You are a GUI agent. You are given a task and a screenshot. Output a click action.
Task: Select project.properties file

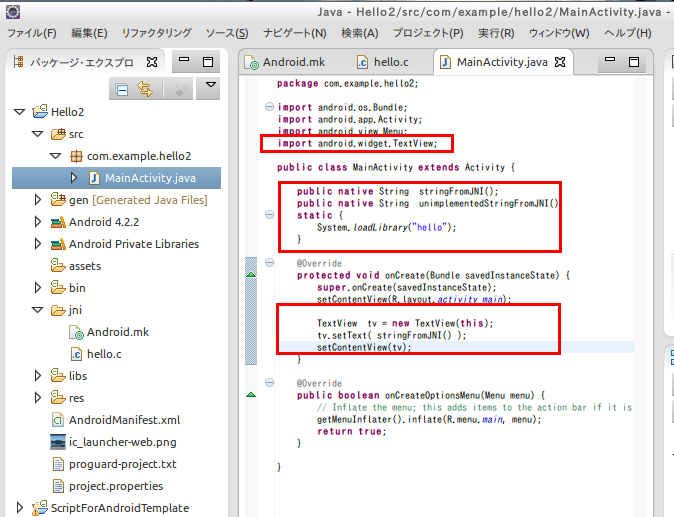116,486
